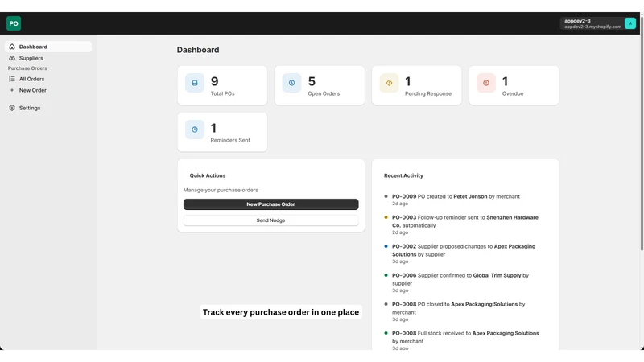Open the Open Orders card
644x362 pixels.
click(x=319, y=85)
